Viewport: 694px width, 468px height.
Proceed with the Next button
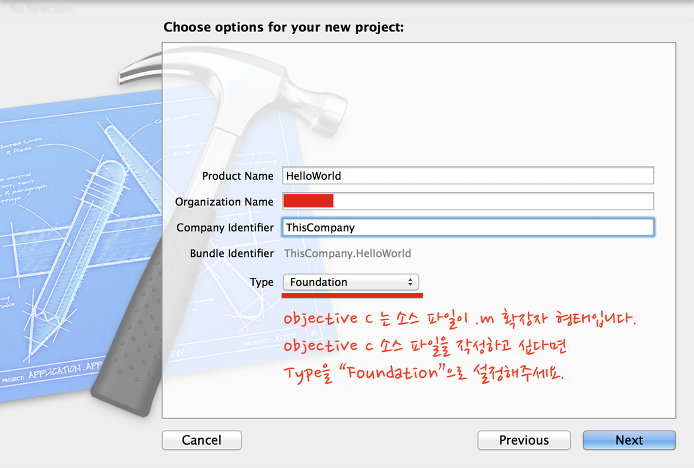click(x=629, y=440)
